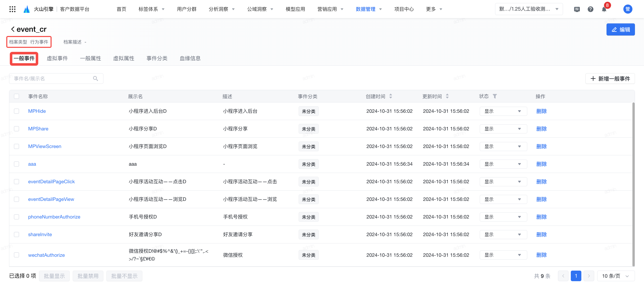Open status dropdown for MPShare

tap(503, 129)
